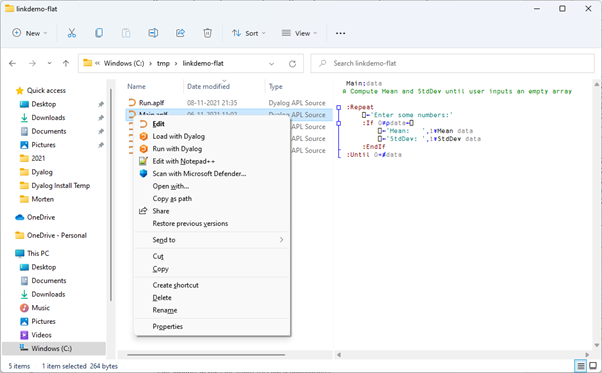Select the Run.aplf file
The height and width of the screenshot is (373, 602).
click(x=151, y=103)
